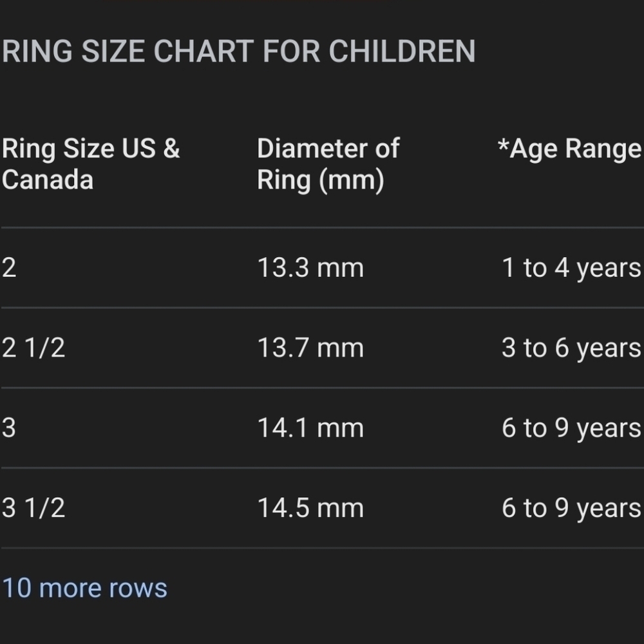Screen dimensions: 644x644
Task: Click the word "Canada" in the header
Action: tap(48, 180)
